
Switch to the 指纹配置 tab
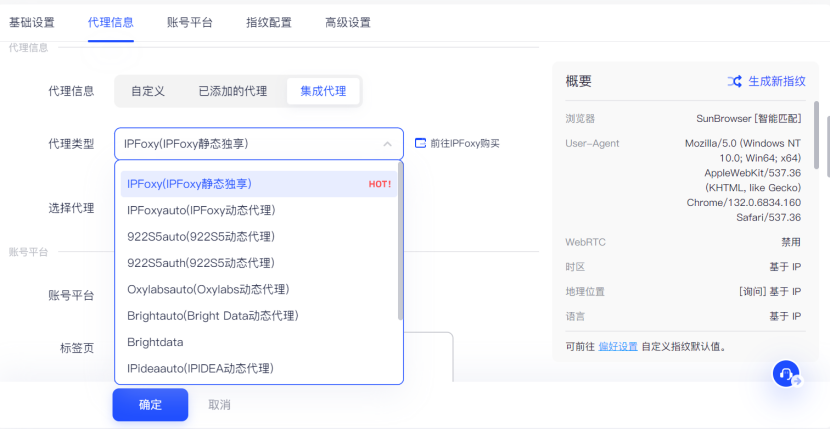[x=269, y=22]
